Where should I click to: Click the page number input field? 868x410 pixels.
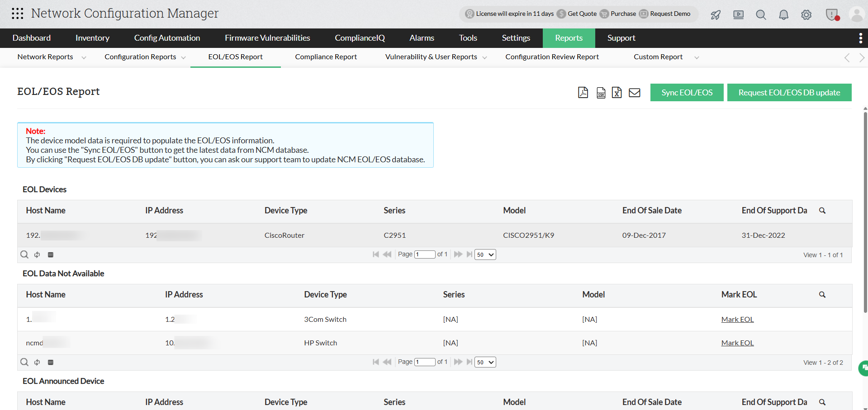coord(425,254)
